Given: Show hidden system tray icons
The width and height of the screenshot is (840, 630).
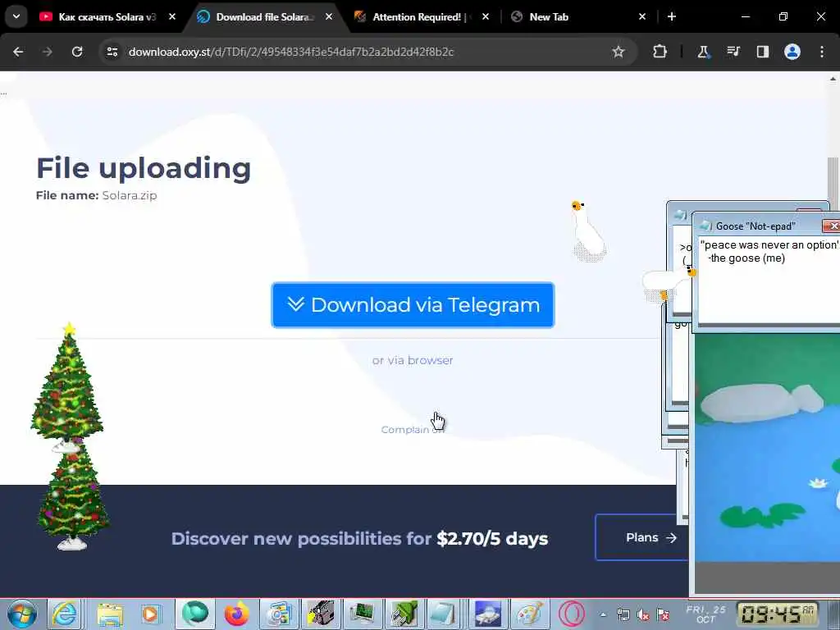Looking at the screenshot, I should (x=603, y=615).
